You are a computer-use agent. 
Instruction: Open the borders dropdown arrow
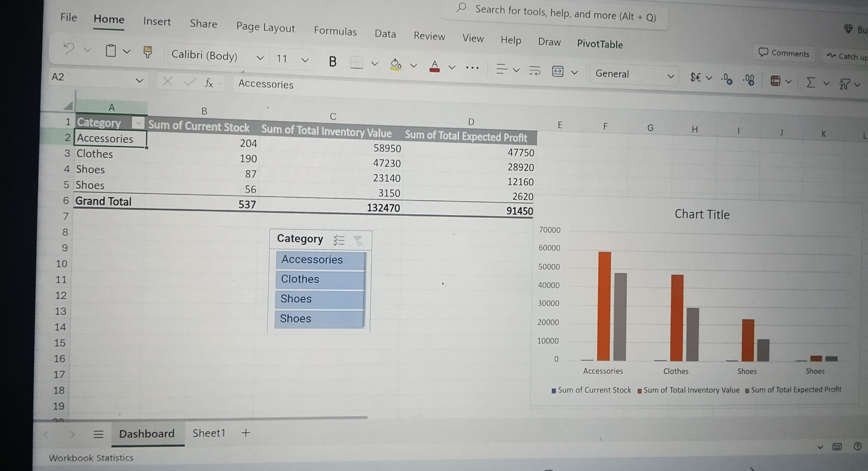coord(375,63)
